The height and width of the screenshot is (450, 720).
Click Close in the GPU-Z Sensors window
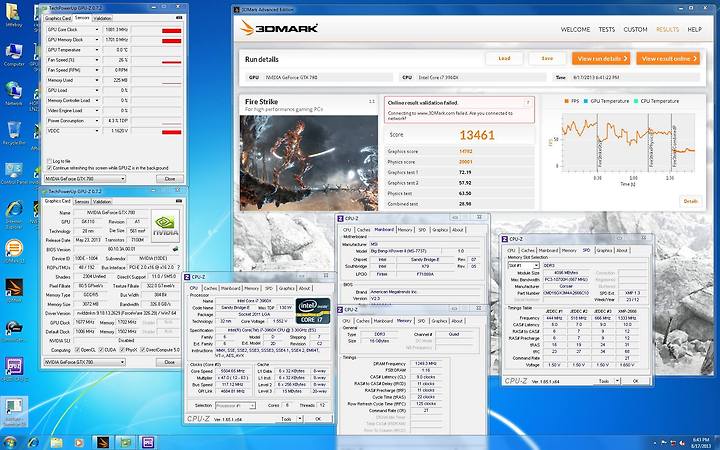point(169,179)
